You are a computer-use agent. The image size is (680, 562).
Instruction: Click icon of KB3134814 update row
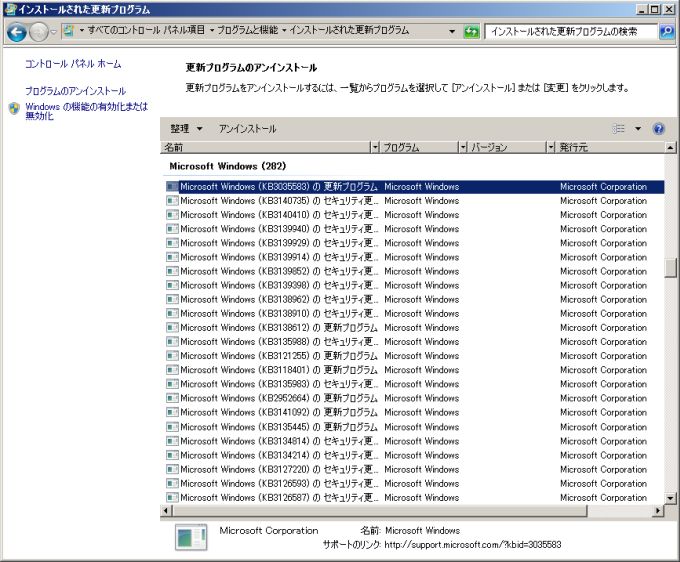173,441
